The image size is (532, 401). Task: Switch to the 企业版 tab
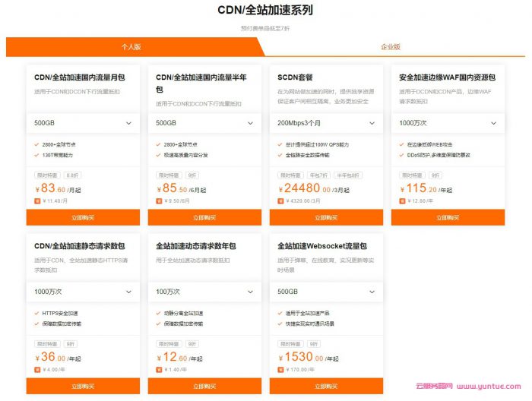tap(391, 46)
